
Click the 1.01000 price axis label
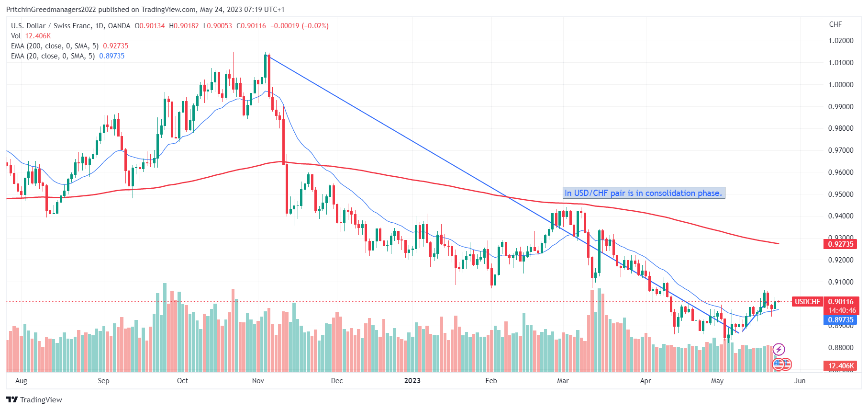click(x=841, y=63)
